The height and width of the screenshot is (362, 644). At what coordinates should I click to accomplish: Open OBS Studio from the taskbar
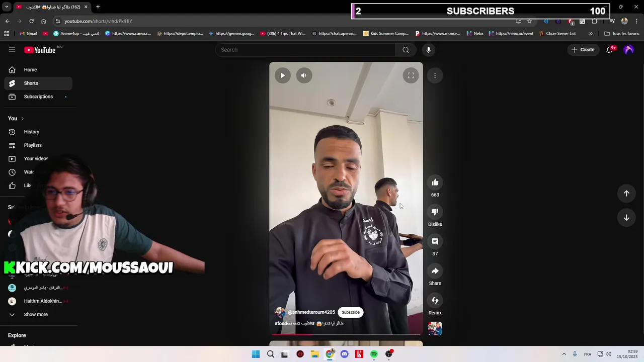pos(388,354)
